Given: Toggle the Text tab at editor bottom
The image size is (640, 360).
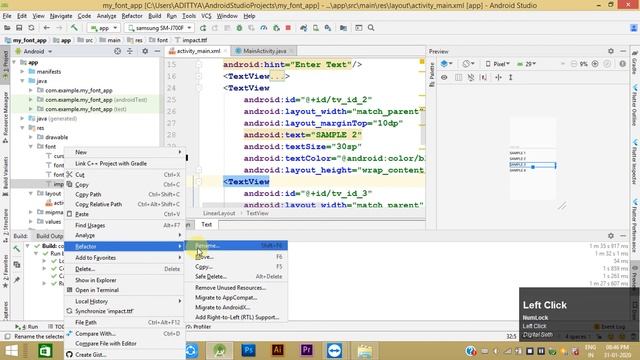Looking at the screenshot, I should pos(207,224).
